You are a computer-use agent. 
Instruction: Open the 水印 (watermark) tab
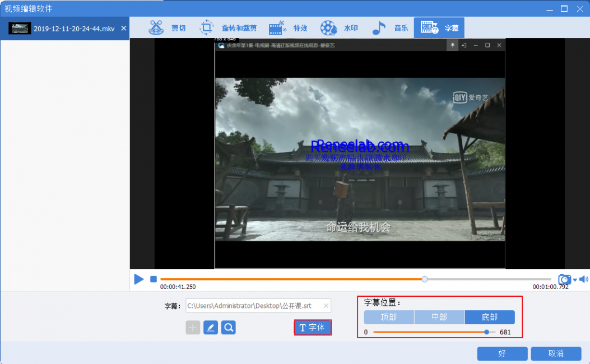coord(339,28)
